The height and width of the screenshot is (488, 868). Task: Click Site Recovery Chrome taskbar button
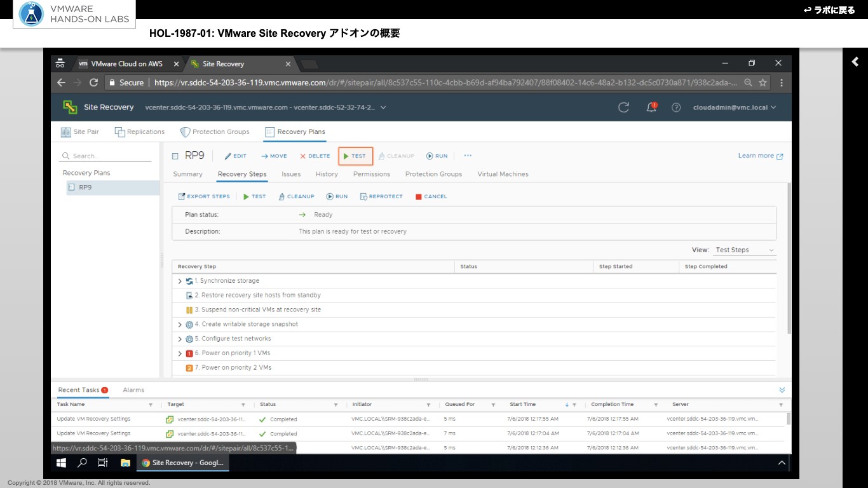coord(182,463)
